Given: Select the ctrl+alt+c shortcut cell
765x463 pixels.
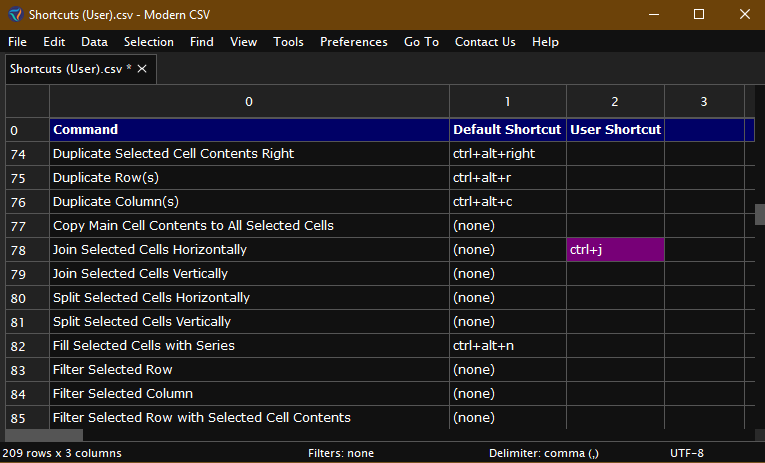Looking at the screenshot, I should 507,201.
